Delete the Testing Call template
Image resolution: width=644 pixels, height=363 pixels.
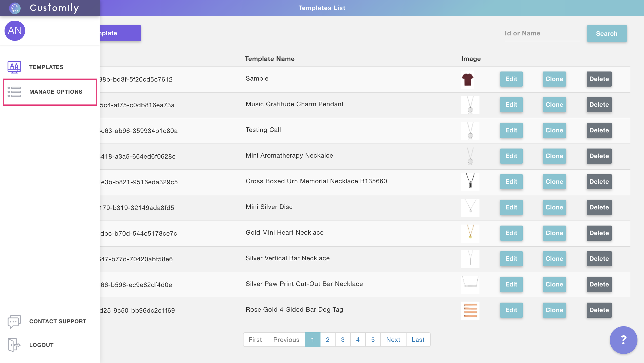599,130
